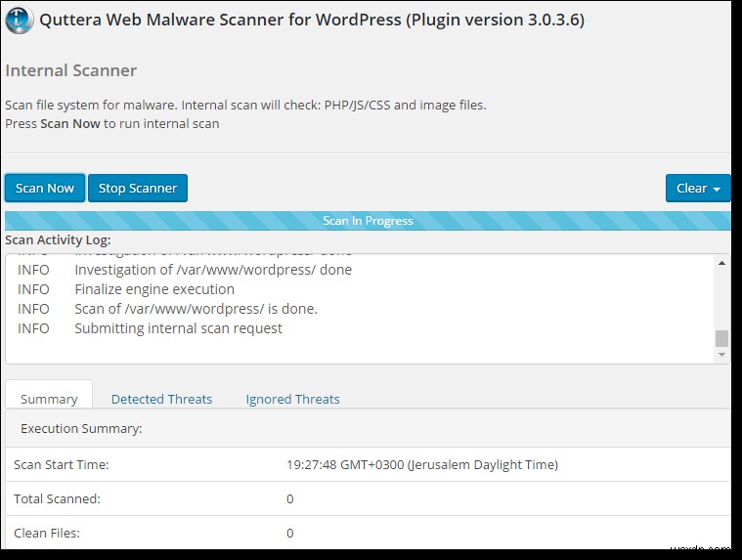The width and height of the screenshot is (742, 560).
Task: Open the Clear dropdown menu
Action: pos(698,189)
